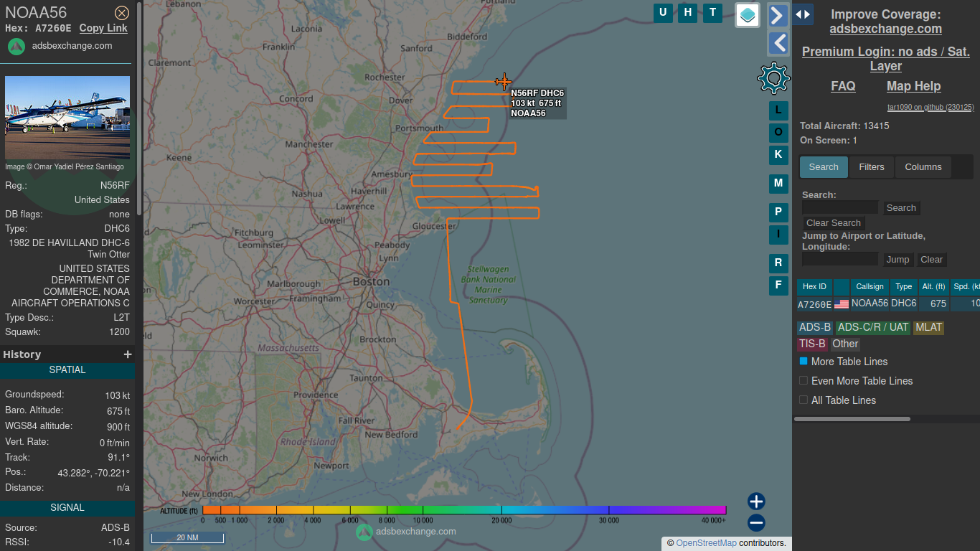Enable Even More Table Lines checkbox
Image resolution: width=980 pixels, height=551 pixels.
pos(804,380)
